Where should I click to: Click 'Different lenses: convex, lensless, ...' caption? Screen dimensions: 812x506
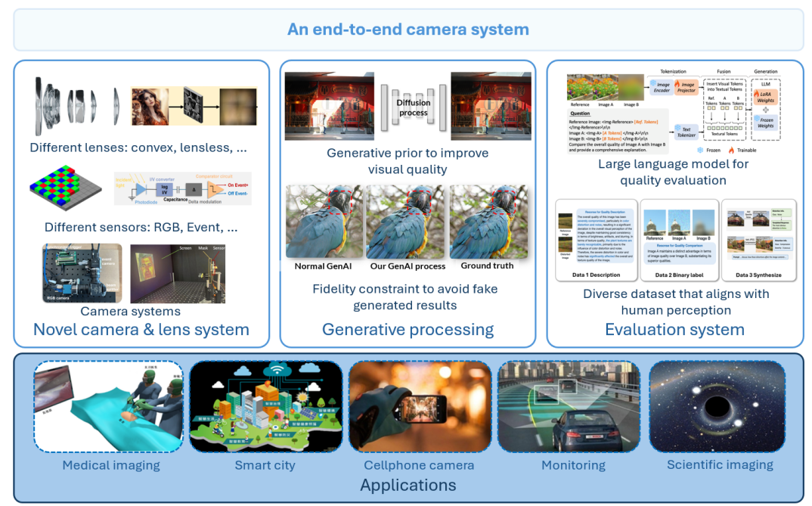click(138, 147)
